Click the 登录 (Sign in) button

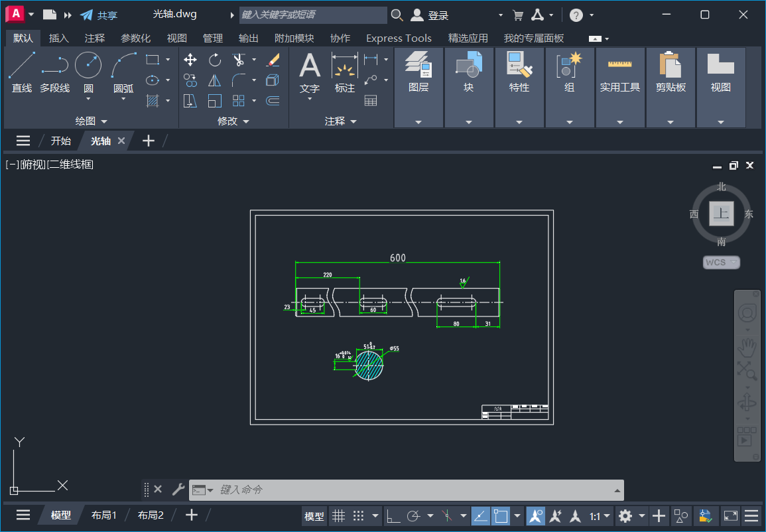tap(432, 15)
